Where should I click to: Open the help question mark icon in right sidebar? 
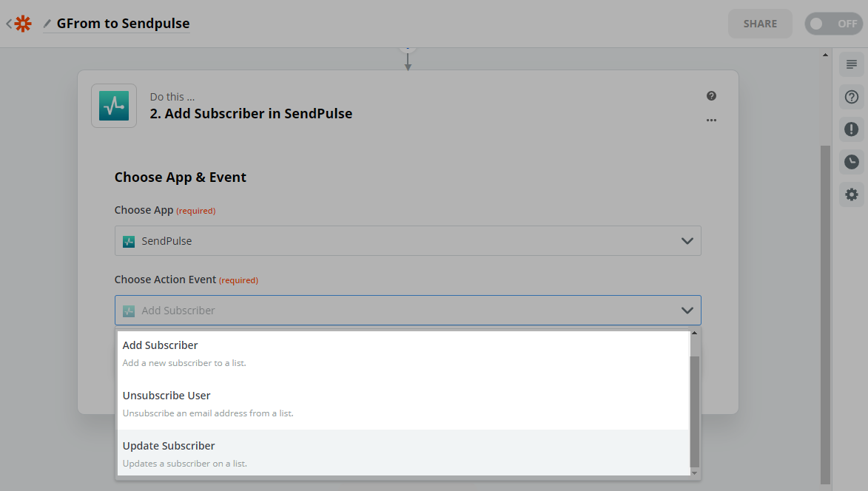coord(851,96)
